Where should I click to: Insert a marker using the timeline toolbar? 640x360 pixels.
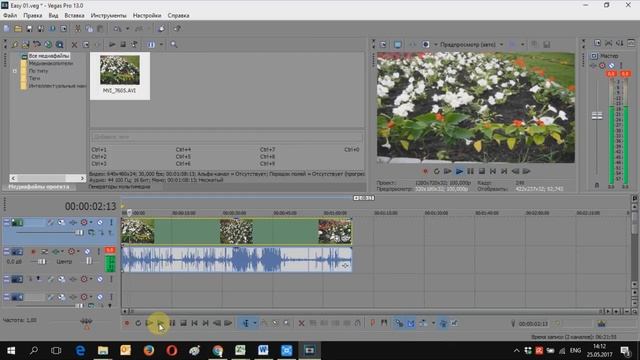373,323
